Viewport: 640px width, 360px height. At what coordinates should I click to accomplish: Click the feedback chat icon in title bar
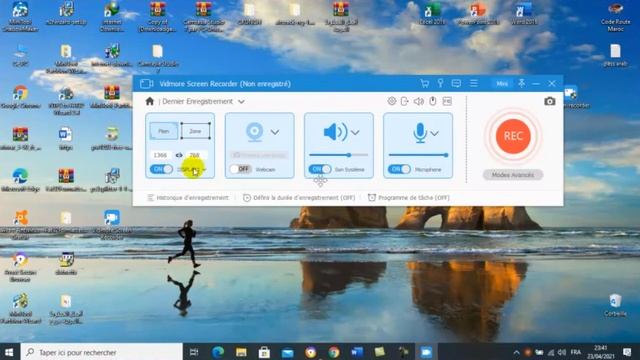coord(456,84)
